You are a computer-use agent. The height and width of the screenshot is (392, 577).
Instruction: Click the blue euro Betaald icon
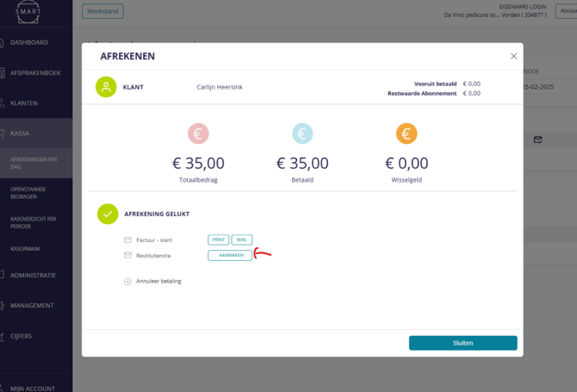[302, 134]
